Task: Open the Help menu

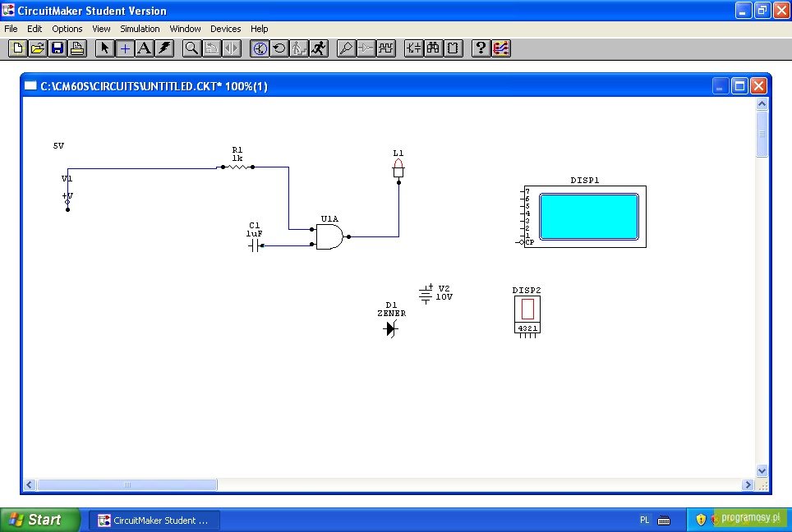Action: click(259, 29)
